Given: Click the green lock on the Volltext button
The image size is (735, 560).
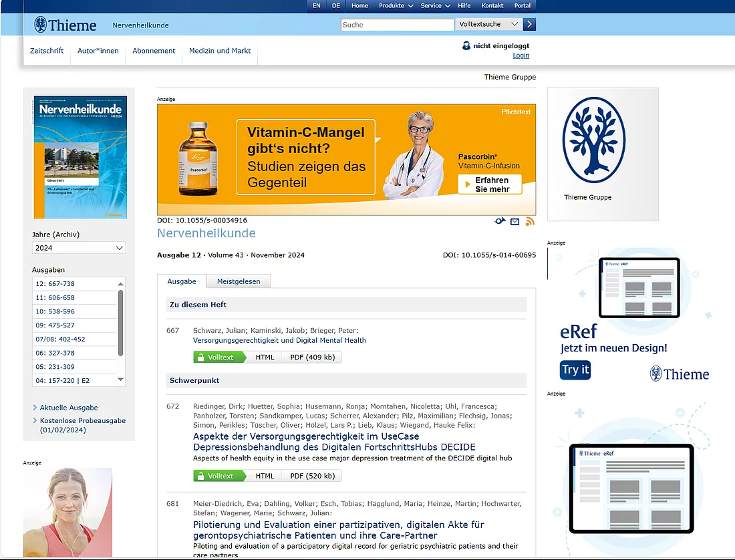Looking at the screenshot, I should coord(201,357).
